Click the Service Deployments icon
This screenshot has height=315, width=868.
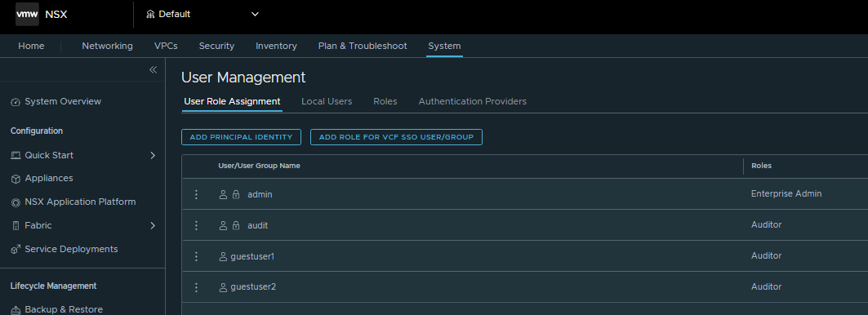[16, 250]
